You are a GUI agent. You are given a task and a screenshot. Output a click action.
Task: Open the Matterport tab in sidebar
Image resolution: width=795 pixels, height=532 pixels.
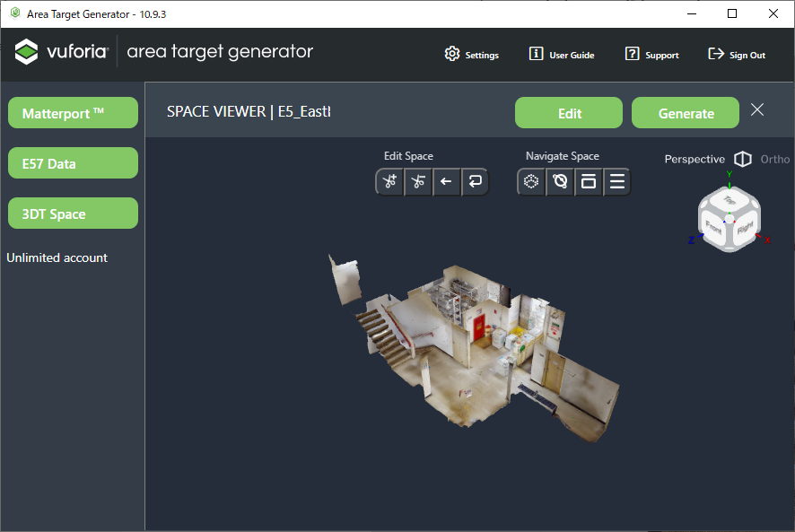point(73,113)
